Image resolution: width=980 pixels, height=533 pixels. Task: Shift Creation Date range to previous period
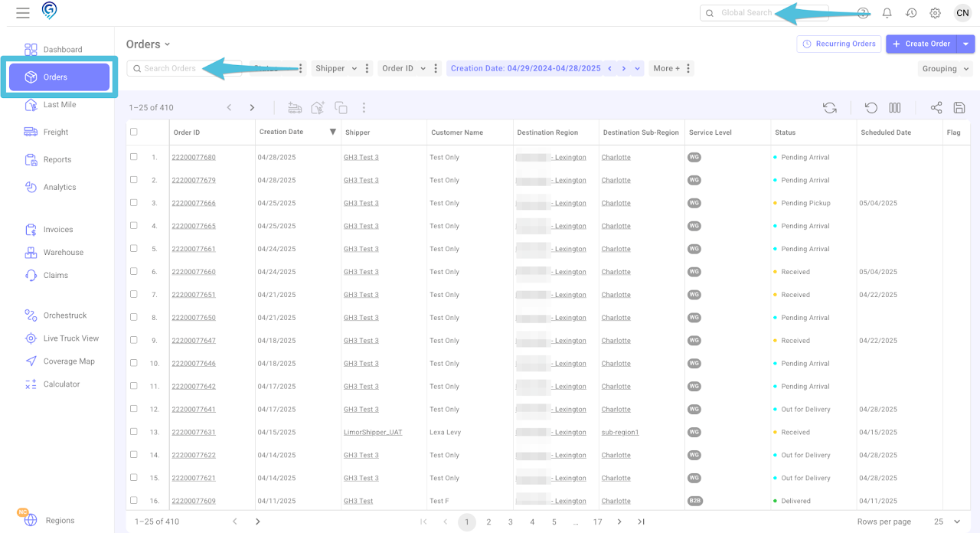click(x=610, y=68)
